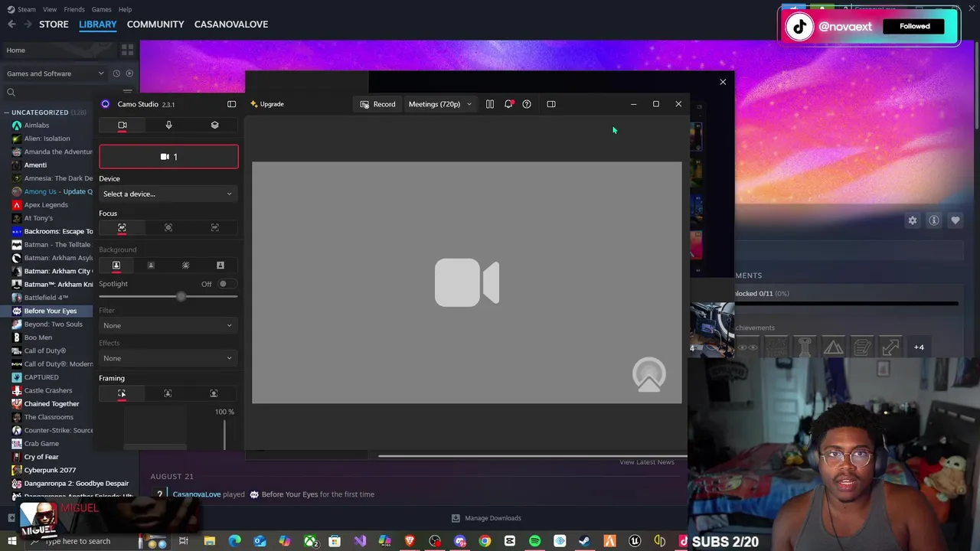Switch to the Audio microphone tab

(x=168, y=125)
